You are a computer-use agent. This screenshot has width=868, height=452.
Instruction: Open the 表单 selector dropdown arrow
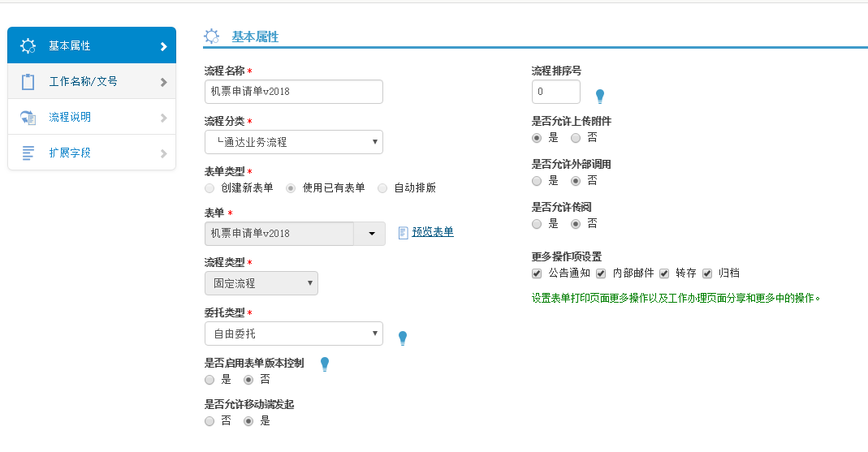tap(371, 234)
